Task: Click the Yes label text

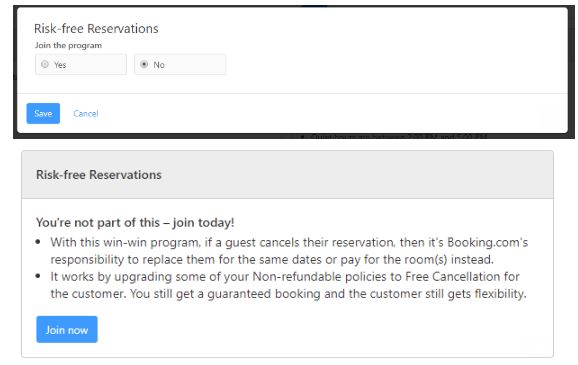Action: point(60,65)
